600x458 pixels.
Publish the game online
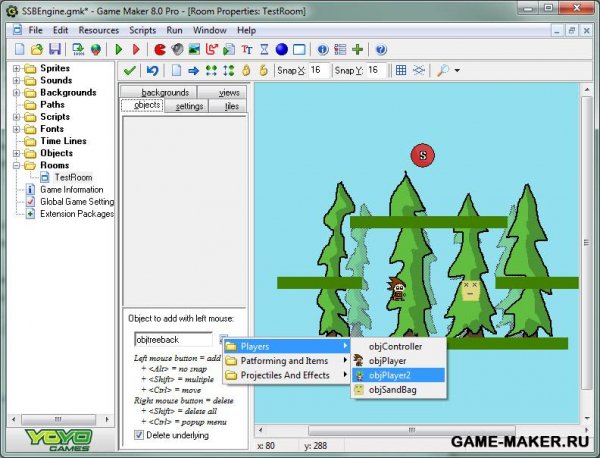[x=96, y=49]
